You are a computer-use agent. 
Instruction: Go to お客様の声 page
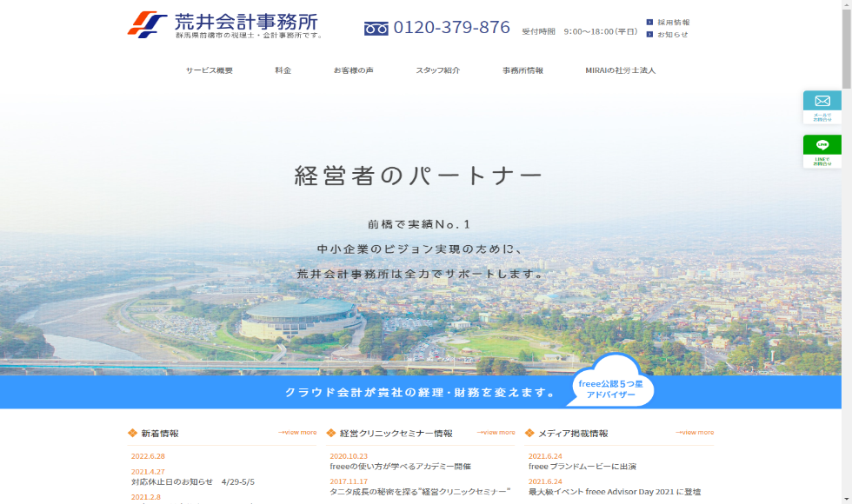353,70
